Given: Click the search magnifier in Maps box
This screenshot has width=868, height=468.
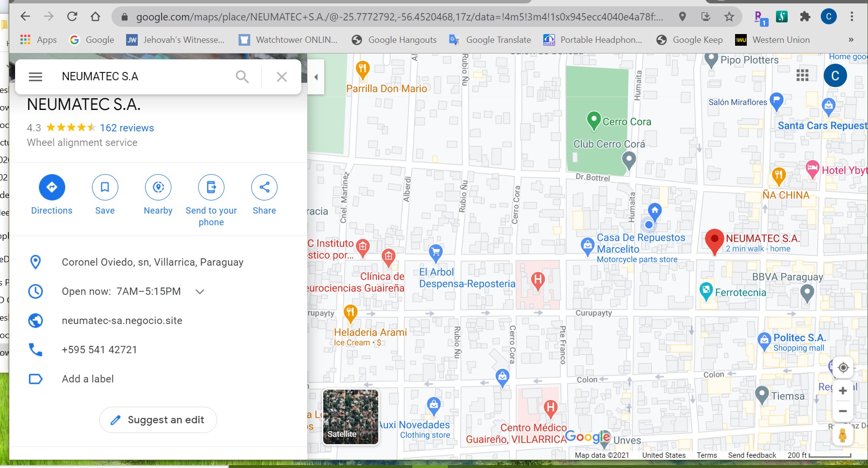Looking at the screenshot, I should click(x=242, y=76).
